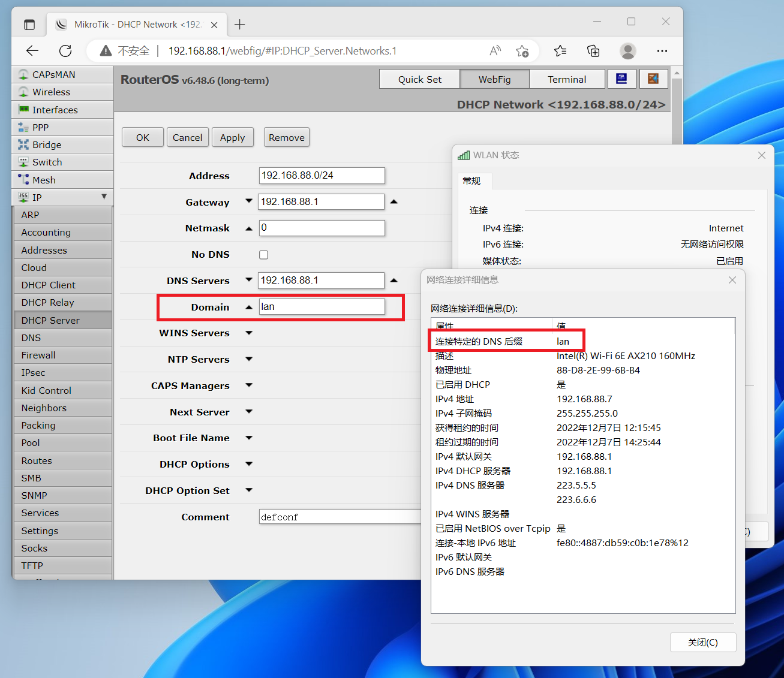This screenshot has width=784, height=678.
Task: Remove this DHCP network entry
Action: [x=287, y=137]
